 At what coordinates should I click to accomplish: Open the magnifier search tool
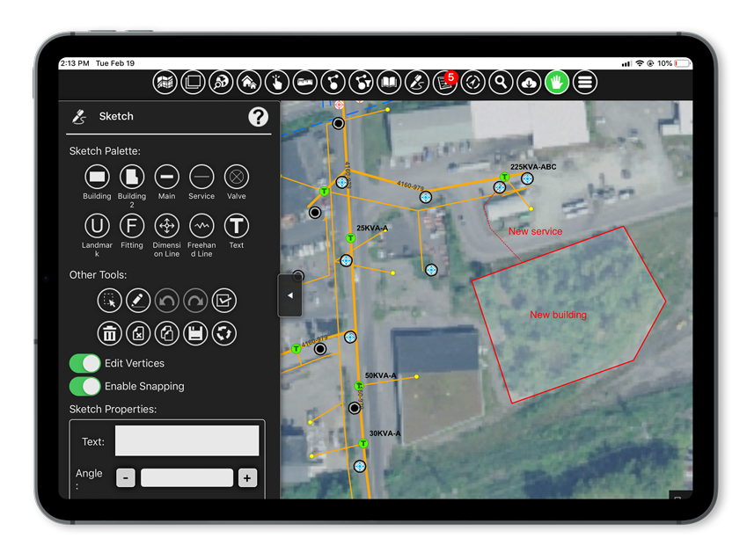coord(501,83)
